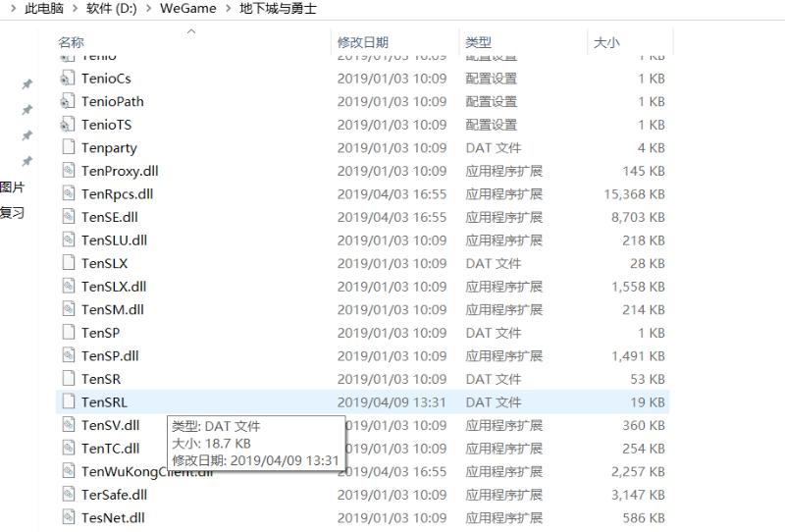Click the TenSRL DAT file icon

point(68,401)
